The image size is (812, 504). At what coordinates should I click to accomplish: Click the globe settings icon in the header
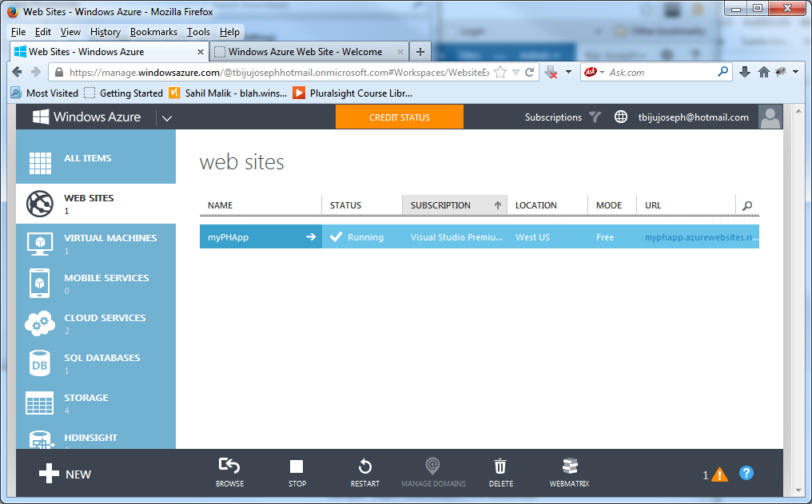click(x=621, y=117)
